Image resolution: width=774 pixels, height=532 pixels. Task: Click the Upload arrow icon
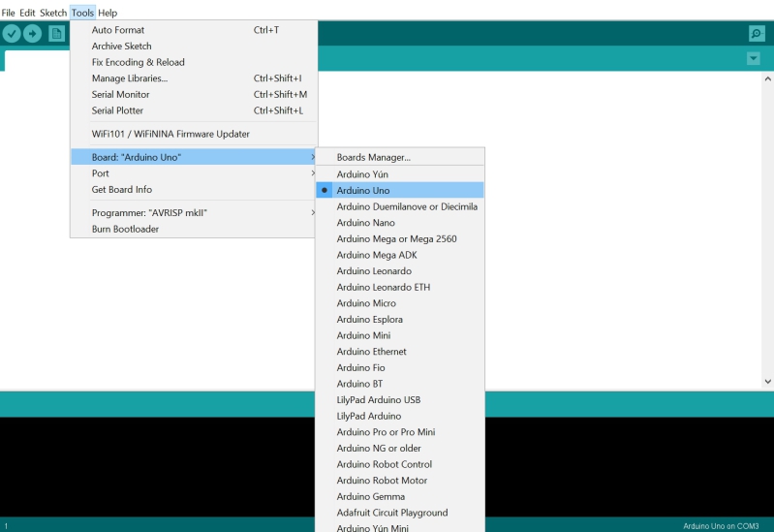coord(33,34)
